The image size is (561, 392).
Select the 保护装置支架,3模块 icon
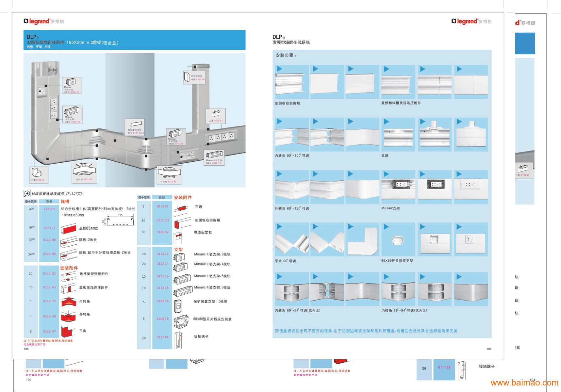(178, 306)
